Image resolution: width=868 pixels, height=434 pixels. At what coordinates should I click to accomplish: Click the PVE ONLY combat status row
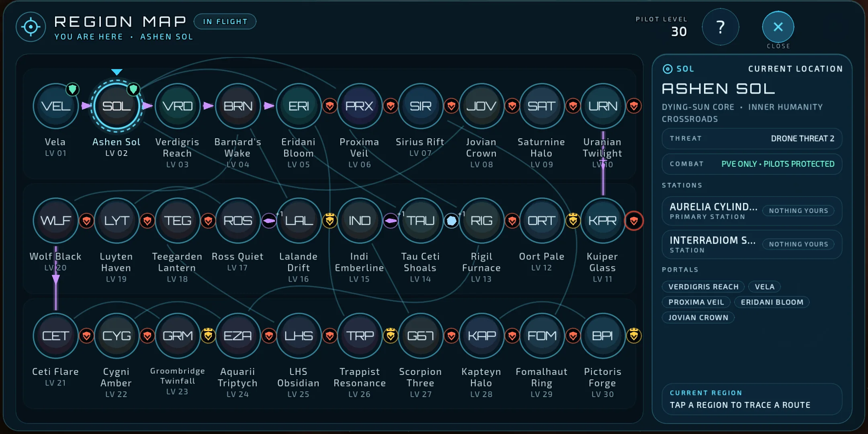coord(752,164)
